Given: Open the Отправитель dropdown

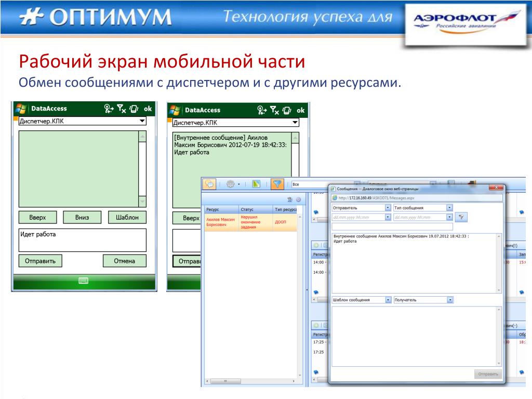Looking at the screenshot, I should [x=388, y=208].
